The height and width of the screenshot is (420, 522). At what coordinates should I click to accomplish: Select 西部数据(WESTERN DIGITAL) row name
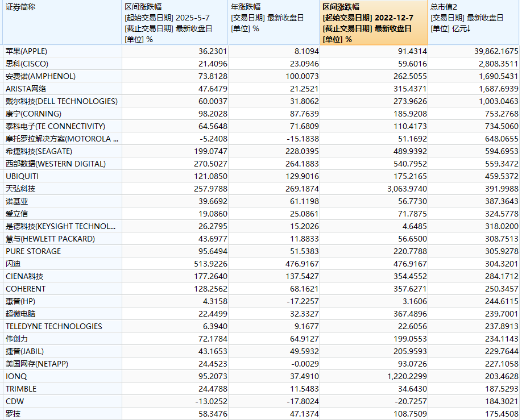pyautogui.click(x=55, y=164)
